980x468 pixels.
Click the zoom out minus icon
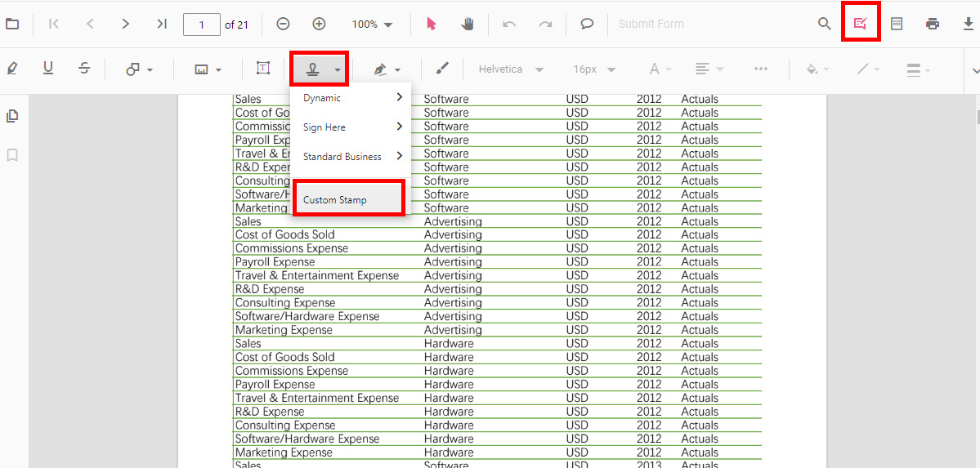coord(283,24)
